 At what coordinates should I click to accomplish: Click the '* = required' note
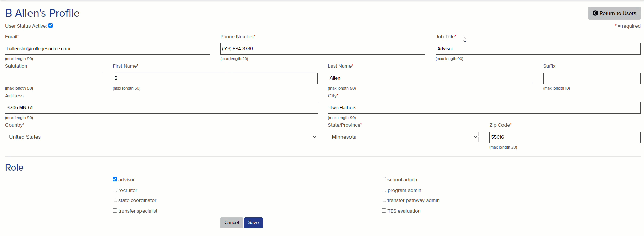(628, 26)
